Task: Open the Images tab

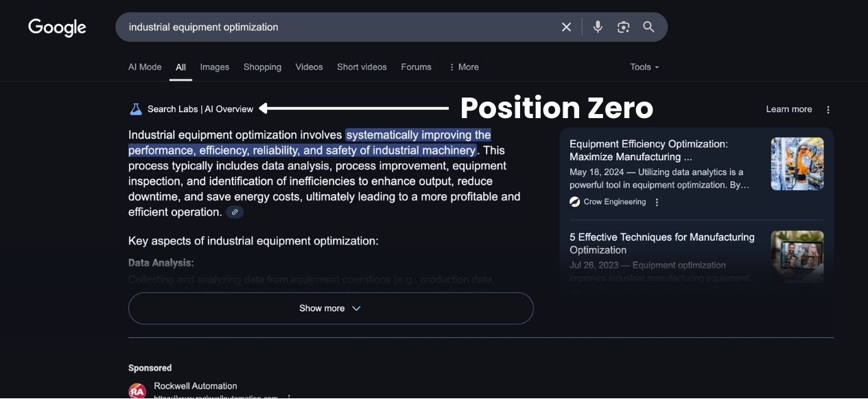Action: [x=215, y=67]
